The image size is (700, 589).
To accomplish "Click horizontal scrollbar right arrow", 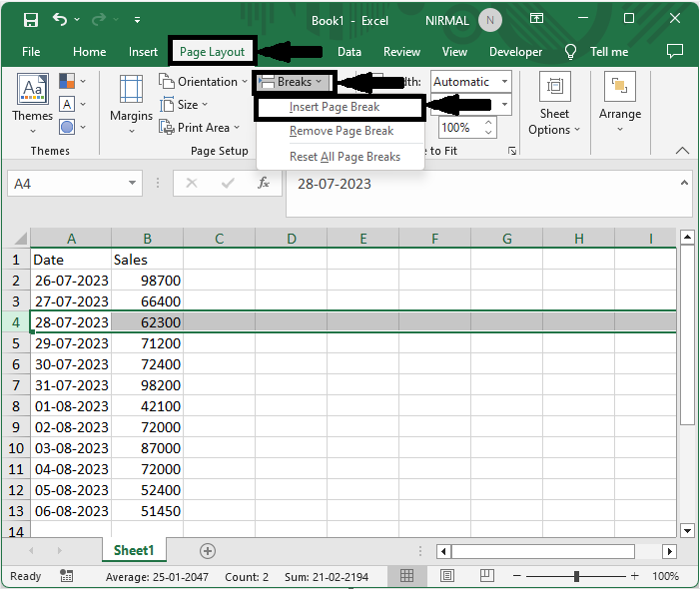I will pyautogui.click(x=669, y=551).
